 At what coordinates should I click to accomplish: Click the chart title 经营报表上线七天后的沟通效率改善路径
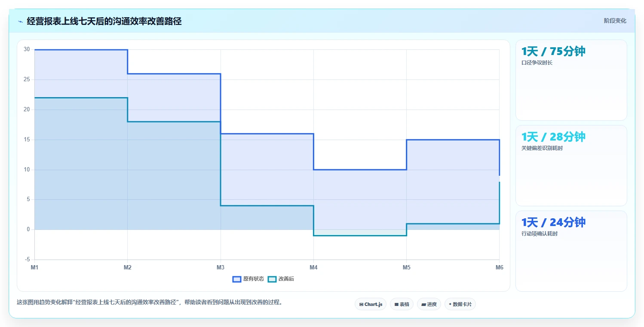coord(104,21)
